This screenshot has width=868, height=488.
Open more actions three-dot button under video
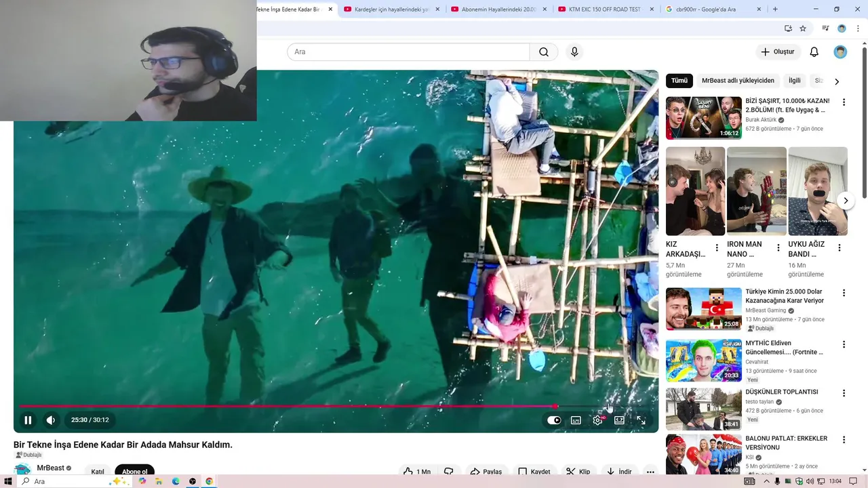(650, 472)
